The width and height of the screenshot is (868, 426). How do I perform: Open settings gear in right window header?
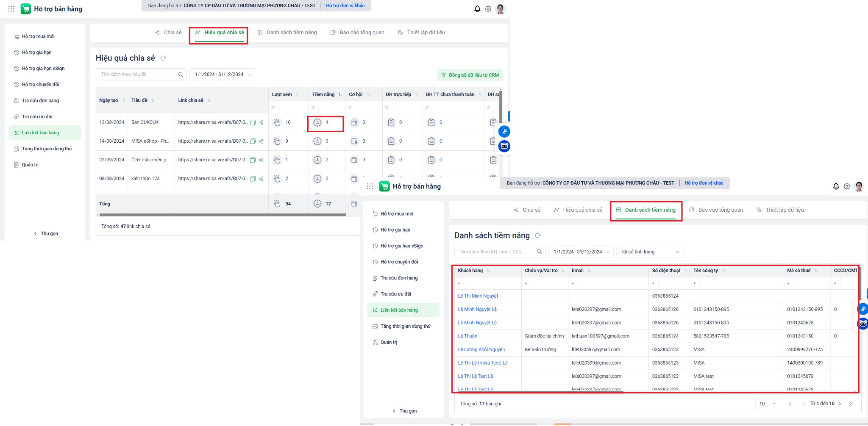pyautogui.click(x=846, y=186)
